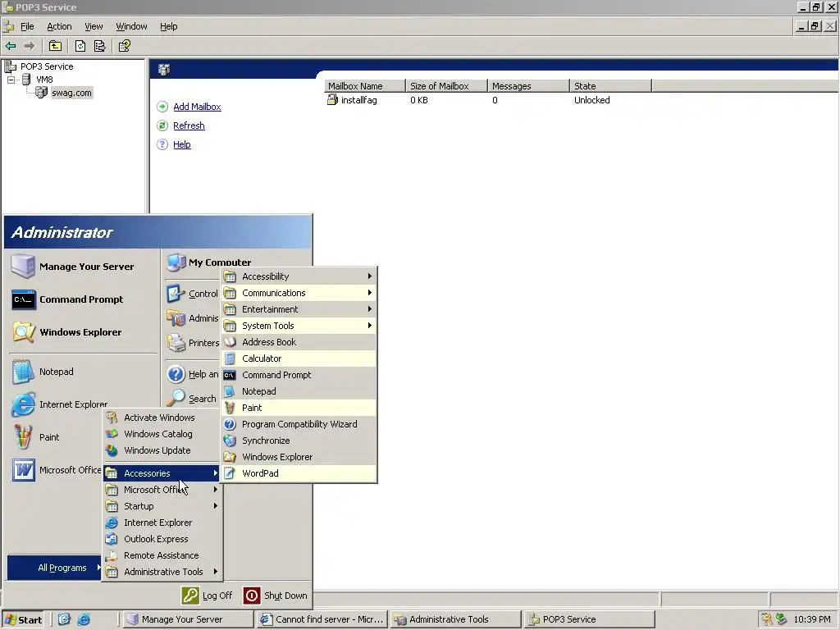The height and width of the screenshot is (630, 840).
Task: Open Program Compatibility Wizard
Action: point(299,424)
